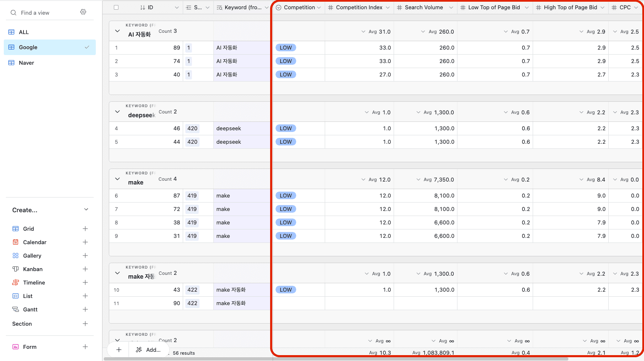Collapse the AI 자동화 keyword group
This screenshot has height=361, width=644.
(x=118, y=31)
